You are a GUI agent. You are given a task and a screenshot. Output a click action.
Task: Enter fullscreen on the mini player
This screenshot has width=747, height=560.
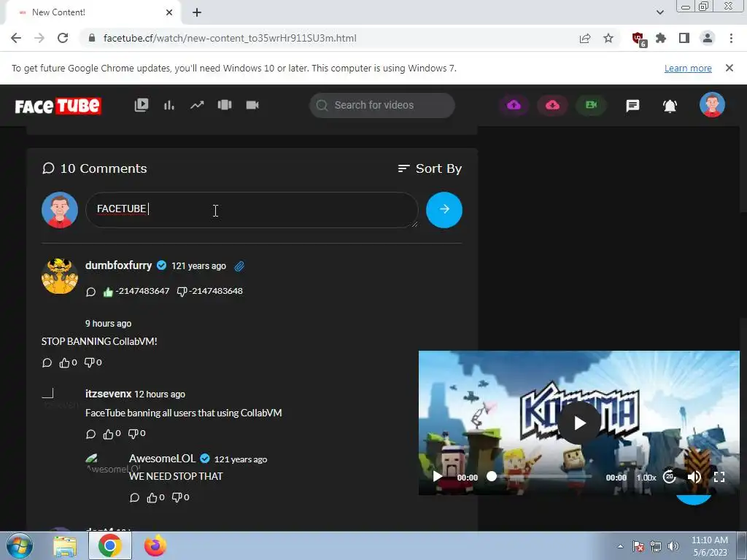[x=719, y=477]
